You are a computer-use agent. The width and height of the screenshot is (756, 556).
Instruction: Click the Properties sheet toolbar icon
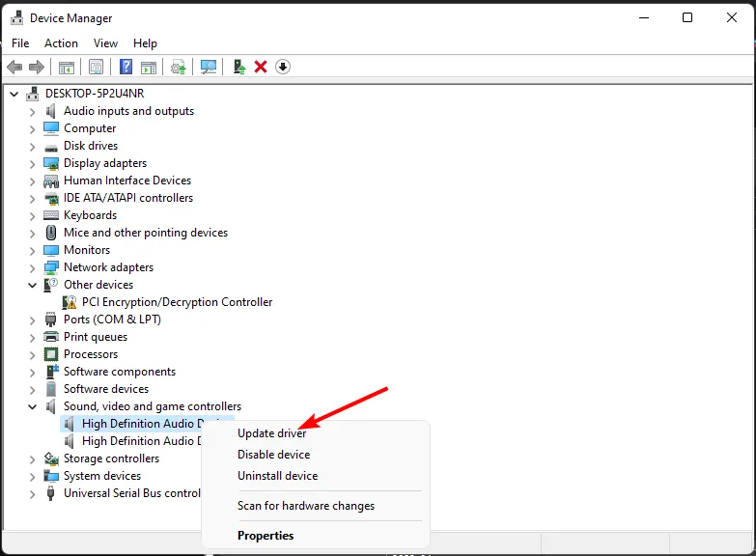pos(96,67)
